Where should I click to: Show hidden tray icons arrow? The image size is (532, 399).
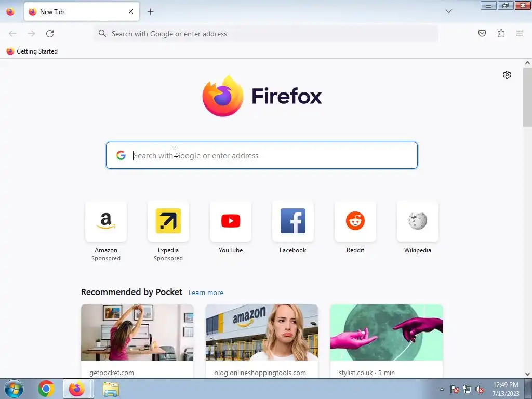442,389
